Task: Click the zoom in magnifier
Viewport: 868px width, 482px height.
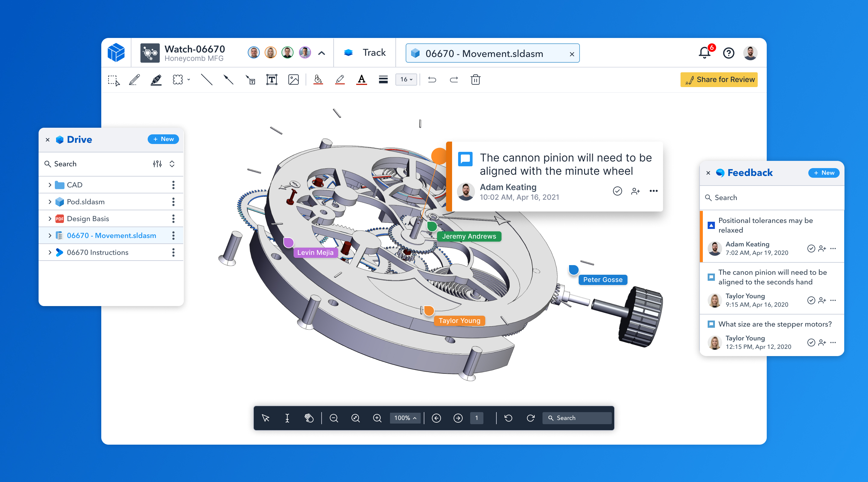Action: tap(377, 418)
